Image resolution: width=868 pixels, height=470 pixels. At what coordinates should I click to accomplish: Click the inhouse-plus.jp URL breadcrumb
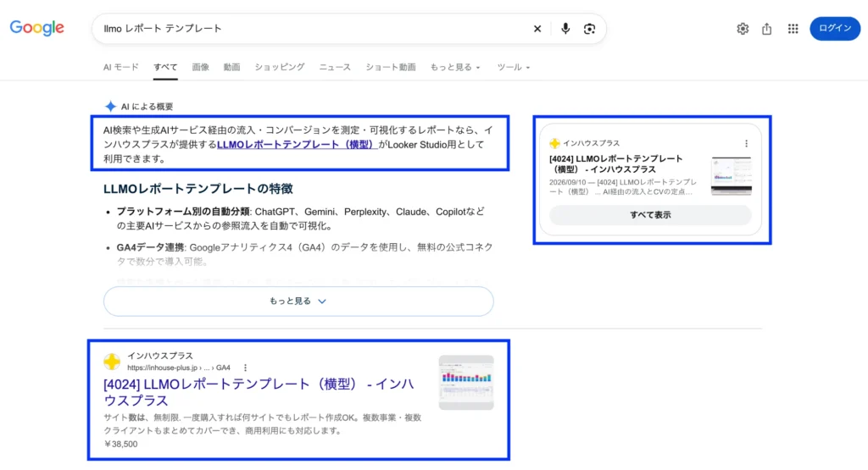pyautogui.click(x=178, y=368)
